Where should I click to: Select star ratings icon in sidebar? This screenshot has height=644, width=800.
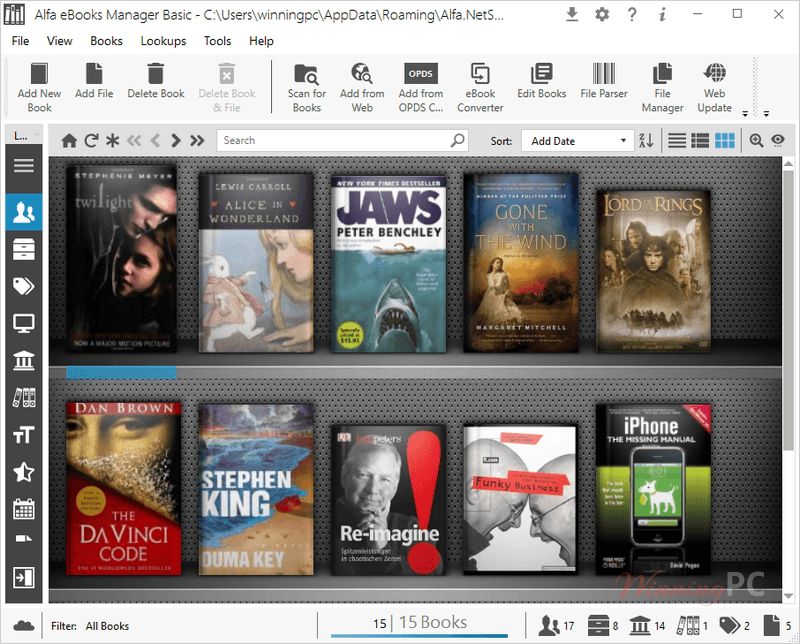[x=23, y=472]
